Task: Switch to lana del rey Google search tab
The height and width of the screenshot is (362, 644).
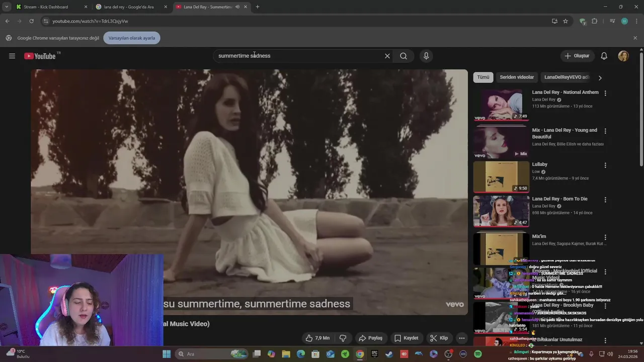Action: click(x=132, y=7)
